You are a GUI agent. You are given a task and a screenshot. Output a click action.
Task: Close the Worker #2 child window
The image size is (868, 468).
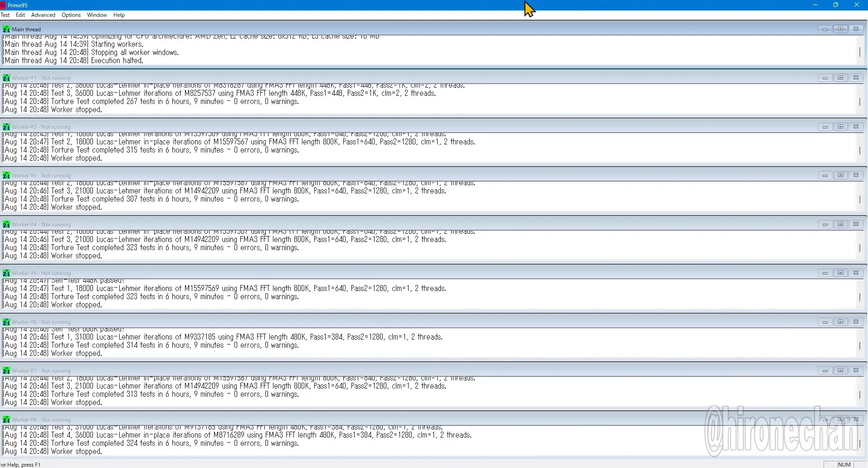click(856, 127)
